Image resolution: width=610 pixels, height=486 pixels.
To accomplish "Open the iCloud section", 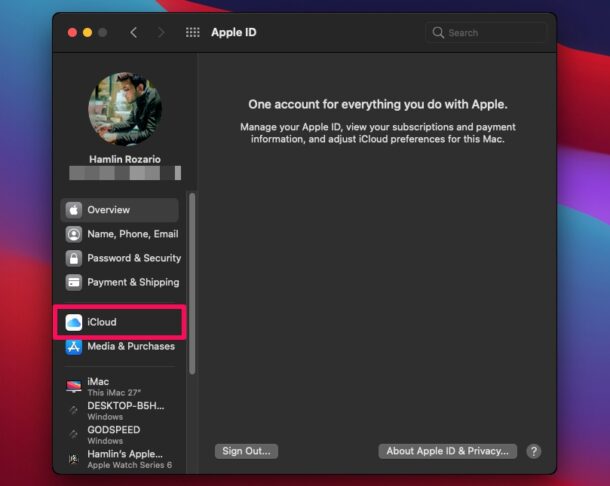I will (120, 322).
